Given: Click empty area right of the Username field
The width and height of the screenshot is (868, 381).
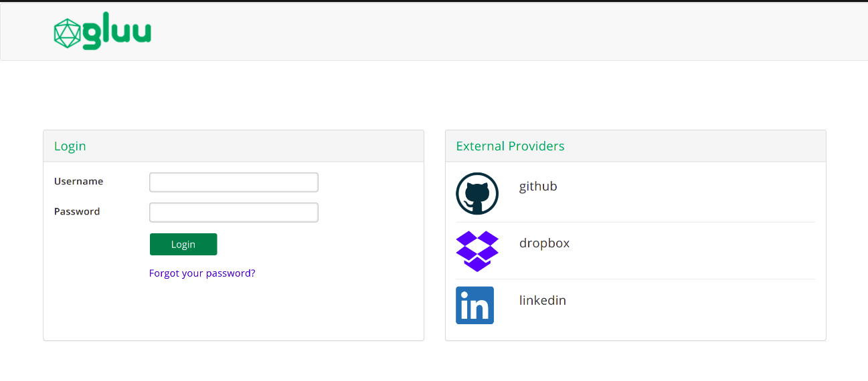Looking at the screenshot, I should point(368,182).
